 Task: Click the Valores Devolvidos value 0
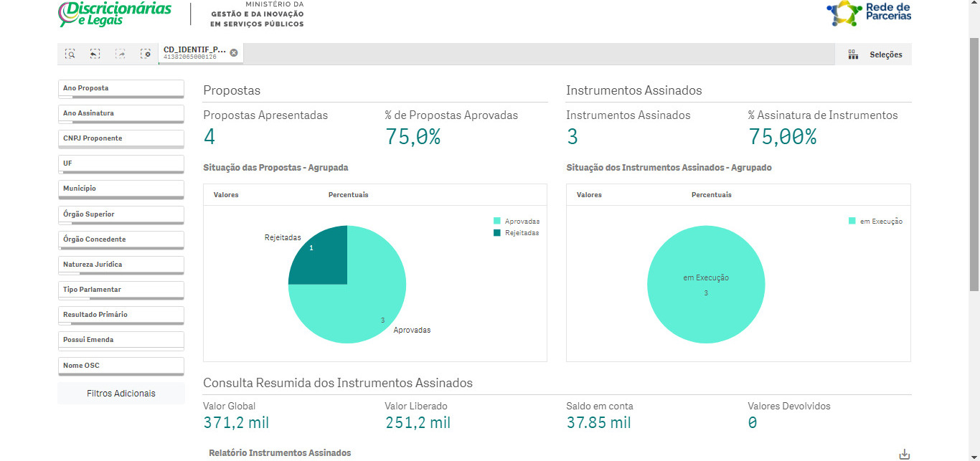(753, 423)
